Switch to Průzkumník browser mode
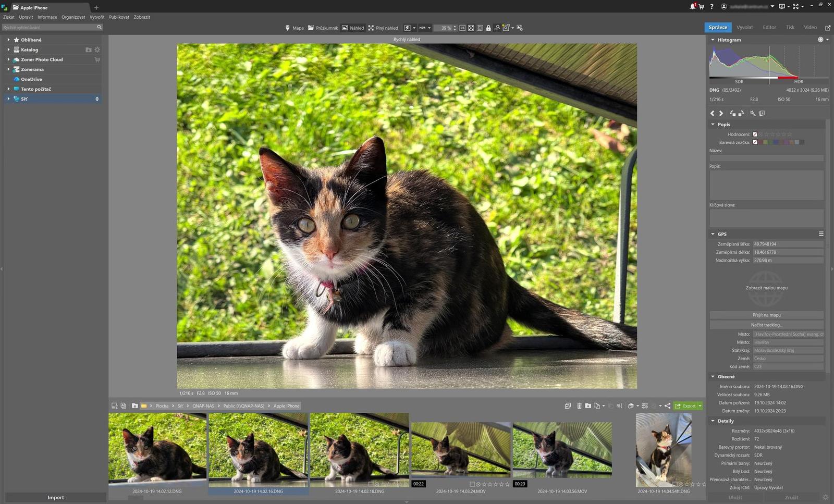This screenshot has width=834, height=504. [323, 28]
